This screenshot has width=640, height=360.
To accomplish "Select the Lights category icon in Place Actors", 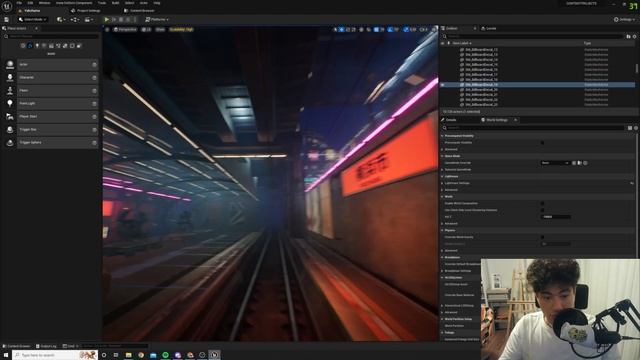I will pyautogui.click(x=37, y=46).
